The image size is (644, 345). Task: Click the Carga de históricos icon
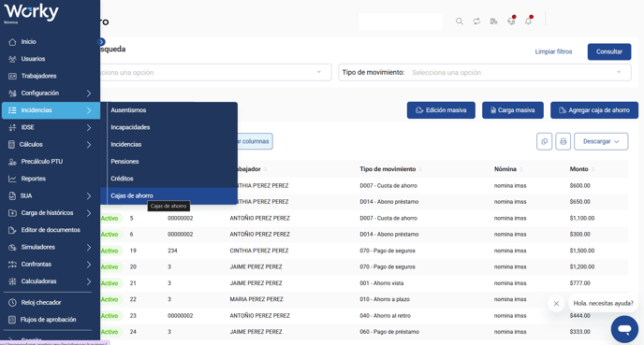coord(12,213)
